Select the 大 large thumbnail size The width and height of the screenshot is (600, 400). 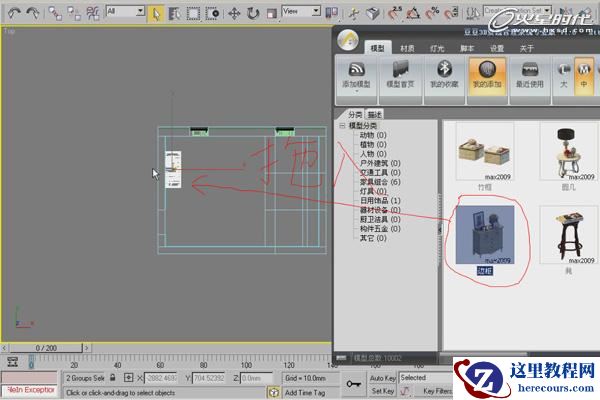pos(564,75)
